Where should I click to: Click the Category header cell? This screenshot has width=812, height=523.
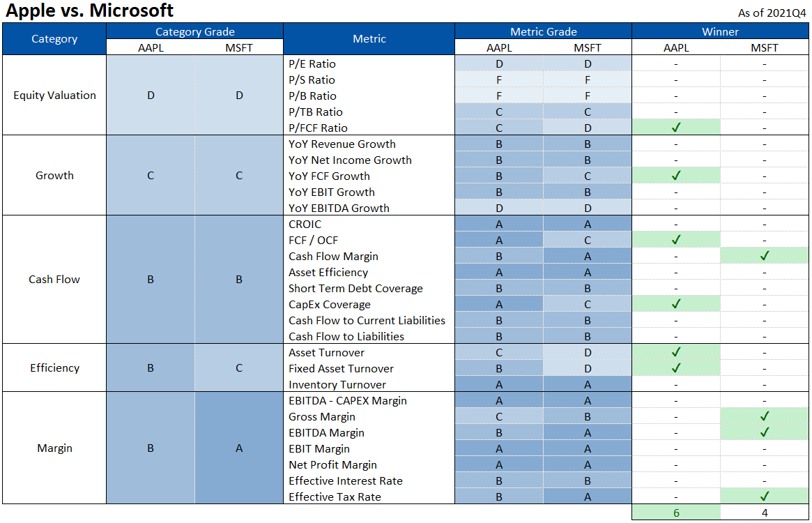pos(54,39)
